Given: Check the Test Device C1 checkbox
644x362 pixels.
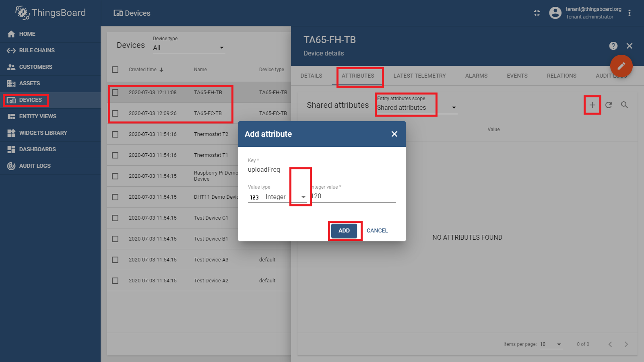Looking at the screenshot, I should coord(115,218).
